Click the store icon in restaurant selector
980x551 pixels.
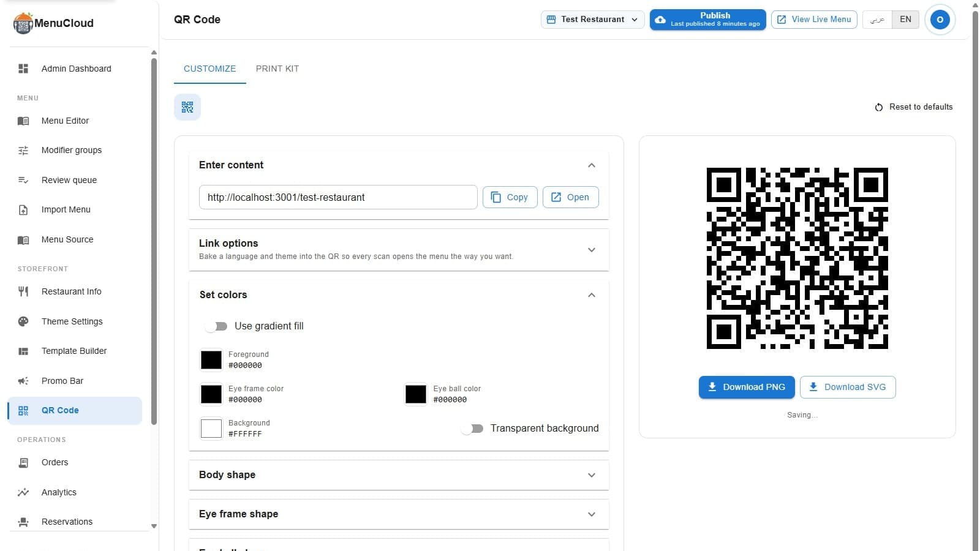(551, 20)
